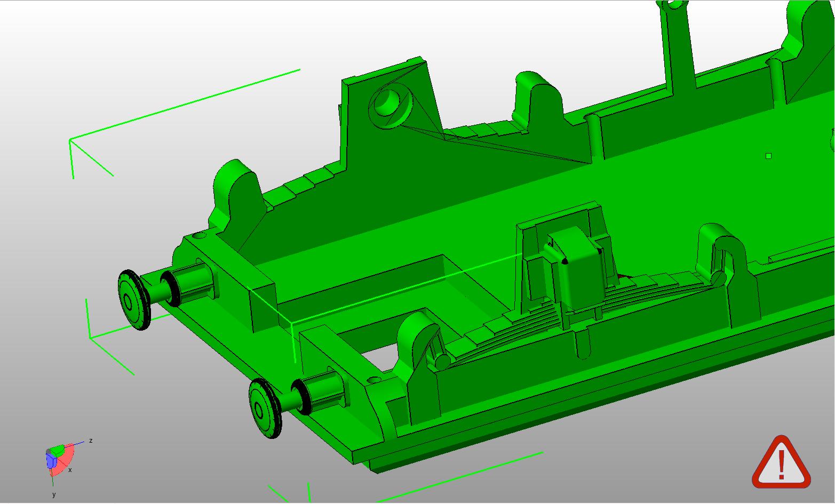Click the top-left green bounding box corner
Screen dimensions: 835x504
coord(69,140)
